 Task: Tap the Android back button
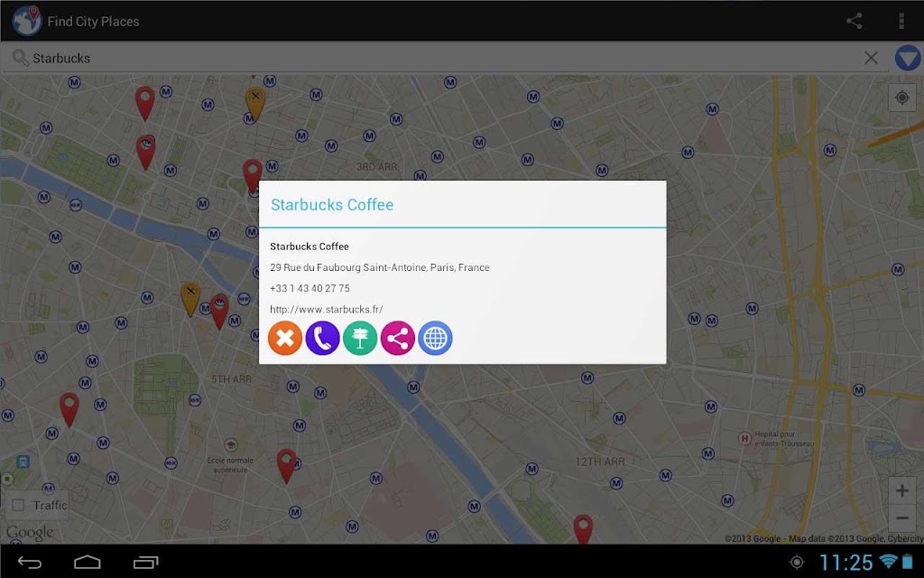tap(30, 562)
